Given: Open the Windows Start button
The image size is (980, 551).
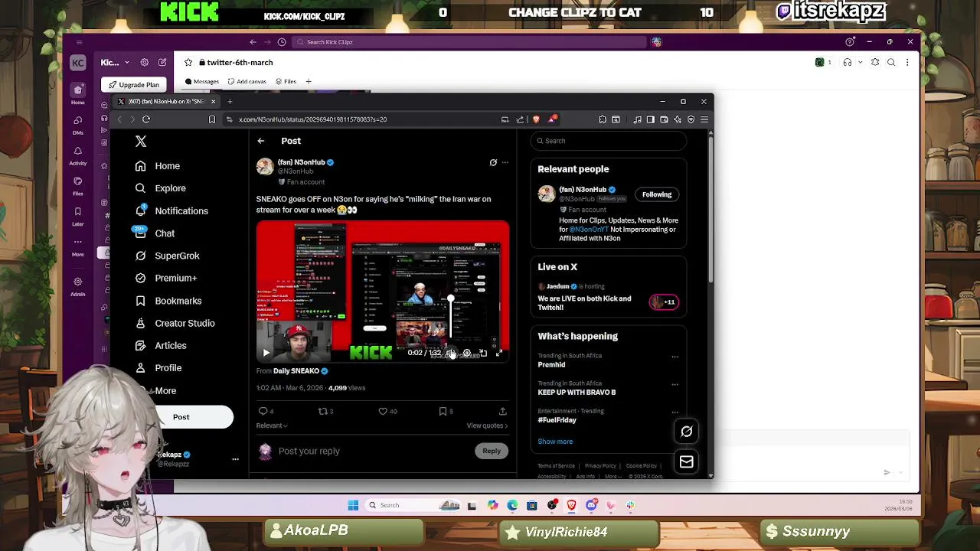Looking at the screenshot, I should click(x=353, y=505).
